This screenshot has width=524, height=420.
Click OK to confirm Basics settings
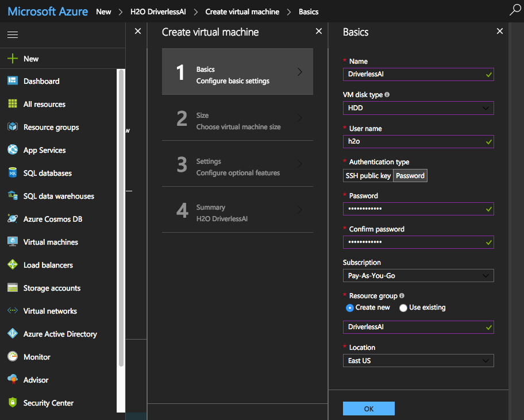pyautogui.click(x=368, y=409)
